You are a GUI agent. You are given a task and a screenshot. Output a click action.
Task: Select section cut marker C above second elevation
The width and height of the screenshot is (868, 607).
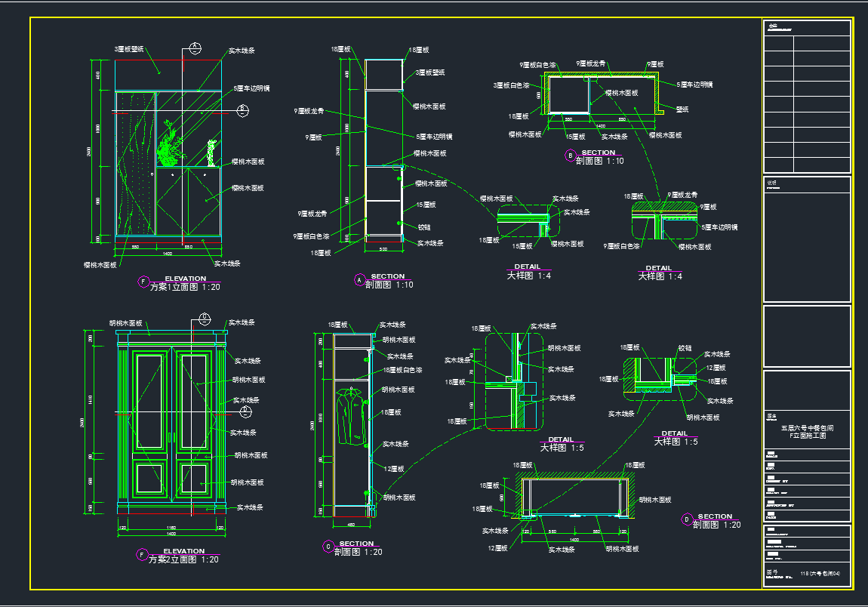pyautogui.click(x=205, y=317)
